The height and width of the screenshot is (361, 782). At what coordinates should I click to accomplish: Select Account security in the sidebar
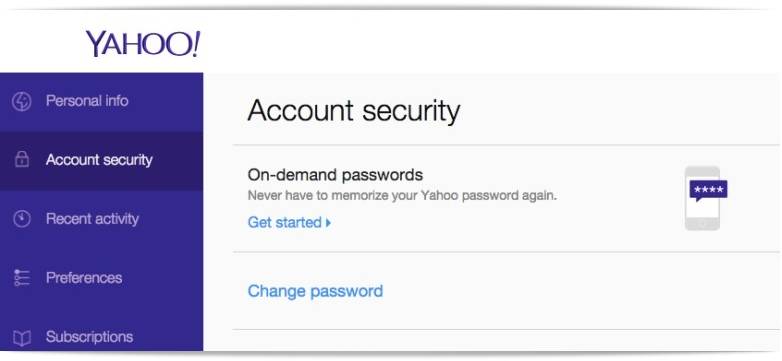tap(101, 161)
